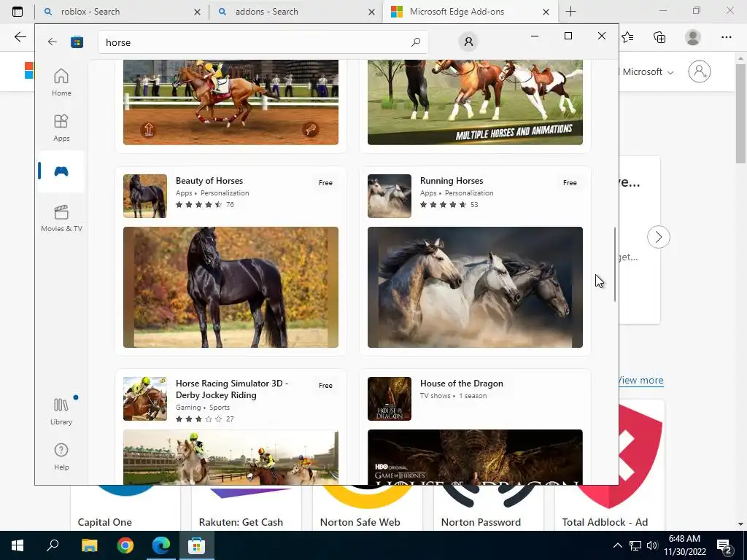Viewport: 747px width, 560px height.
Task: Open Capital One add-on card
Action: tap(125, 507)
